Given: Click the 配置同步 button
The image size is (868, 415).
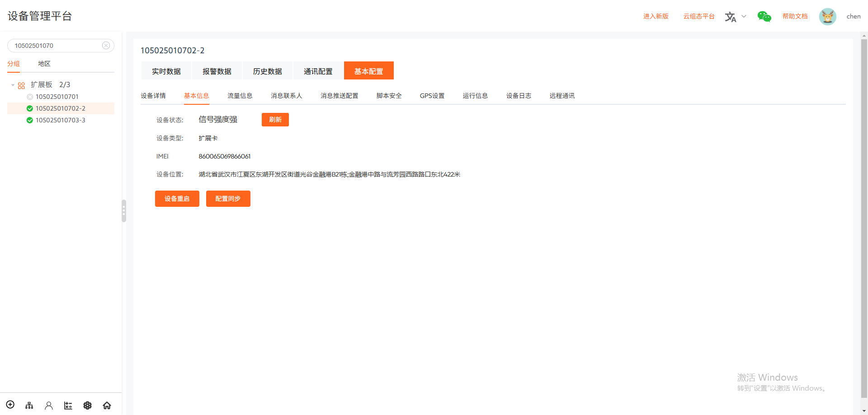Looking at the screenshot, I should tap(228, 199).
